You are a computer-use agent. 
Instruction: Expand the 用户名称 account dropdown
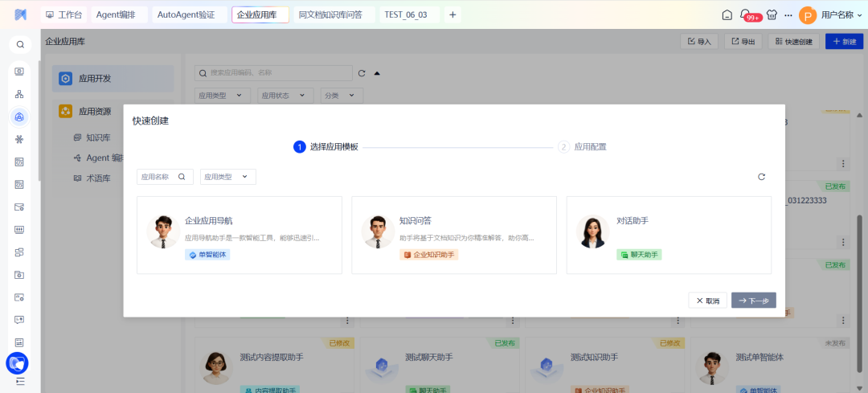point(841,14)
